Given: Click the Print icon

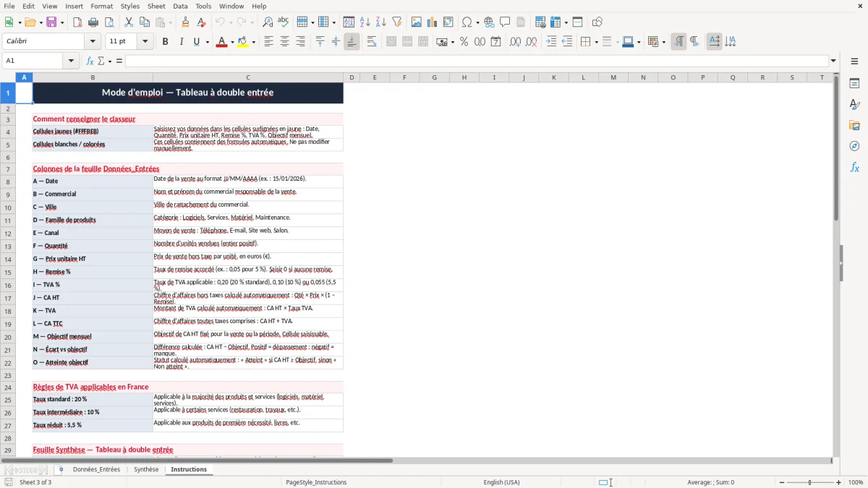Looking at the screenshot, I should tap(93, 22).
